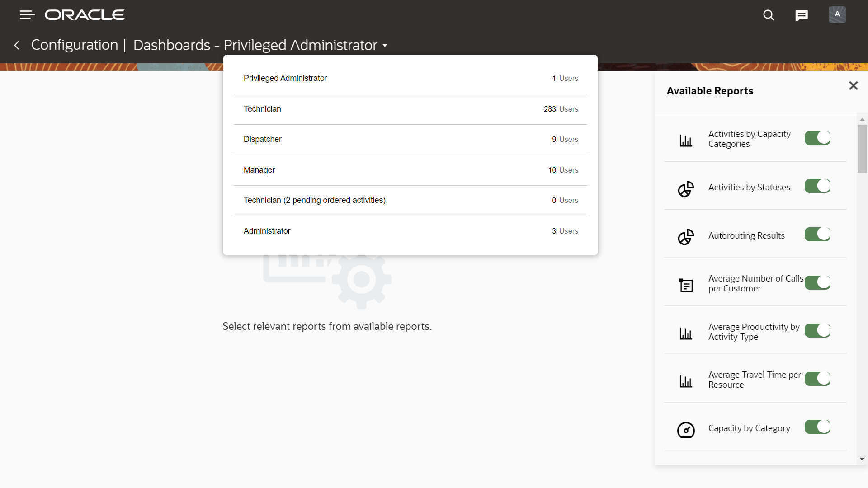The width and height of the screenshot is (868, 488).
Task: Click Average Number of Calls report icon
Action: [x=686, y=285]
